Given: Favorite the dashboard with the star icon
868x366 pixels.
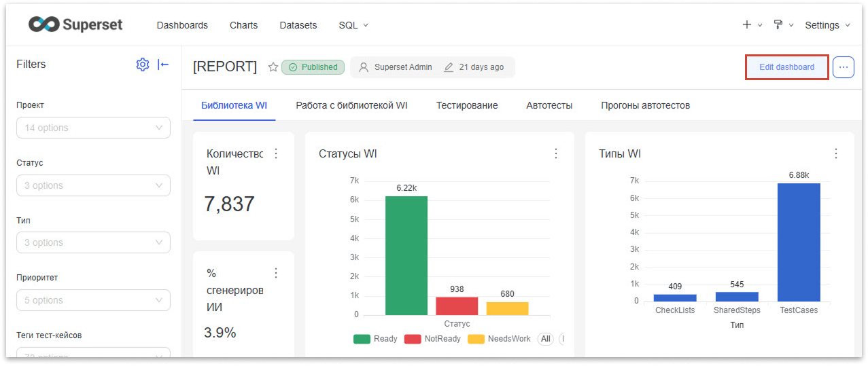Looking at the screenshot, I should coord(273,67).
